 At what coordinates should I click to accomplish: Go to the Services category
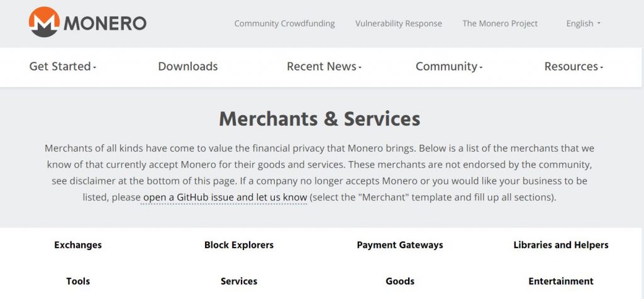(x=239, y=281)
